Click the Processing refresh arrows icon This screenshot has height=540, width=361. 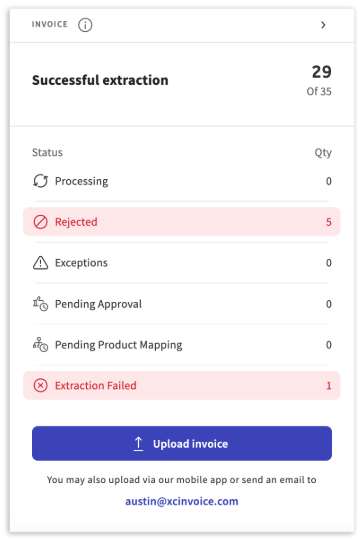(x=40, y=181)
